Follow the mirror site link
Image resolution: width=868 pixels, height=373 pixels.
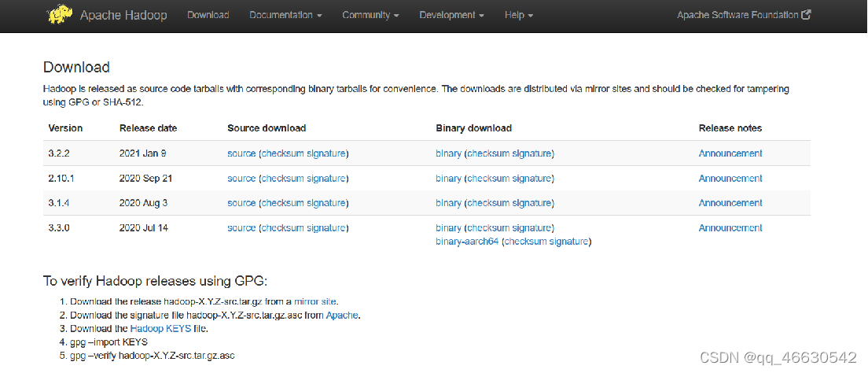pos(315,302)
